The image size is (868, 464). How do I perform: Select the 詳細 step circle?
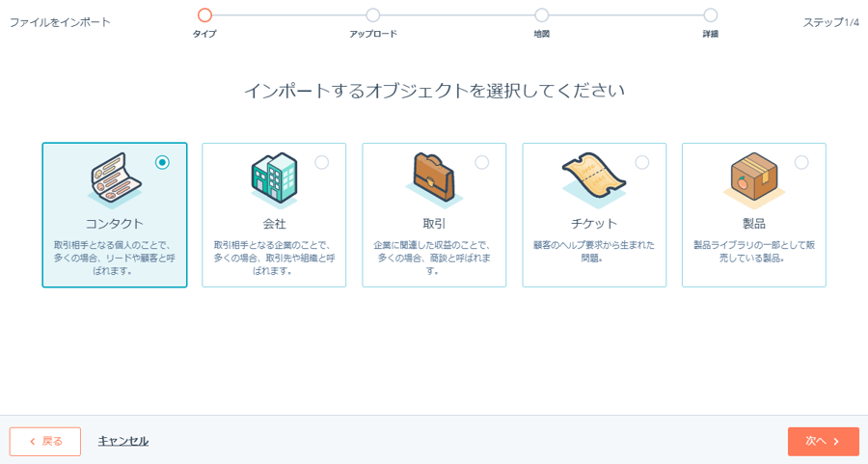click(x=711, y=15)
